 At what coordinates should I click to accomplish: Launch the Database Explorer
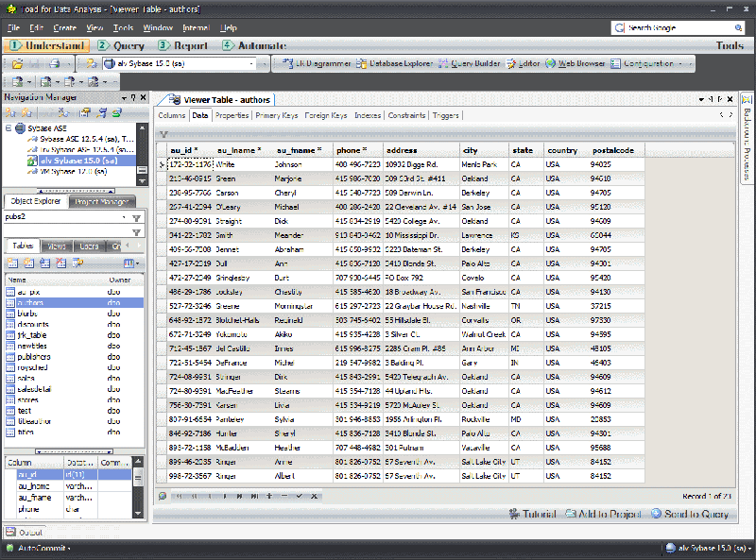[x=397, y=65]
